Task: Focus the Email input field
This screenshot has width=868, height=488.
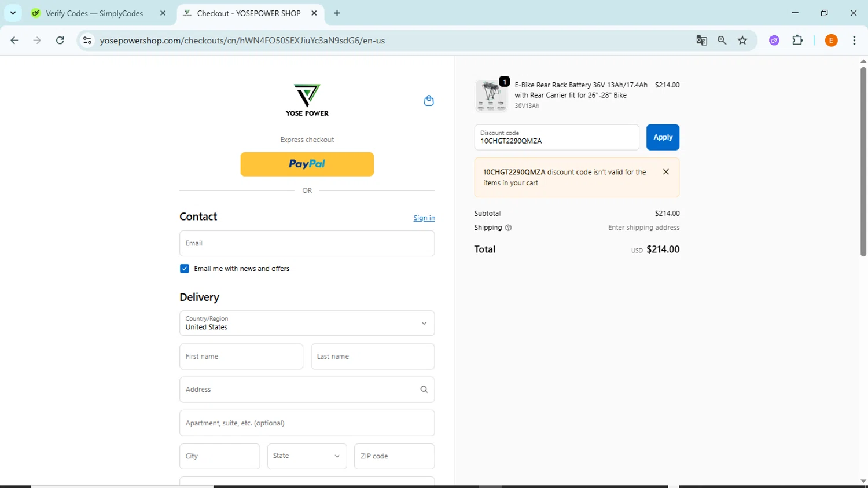Action: click(x=307, y=244)
